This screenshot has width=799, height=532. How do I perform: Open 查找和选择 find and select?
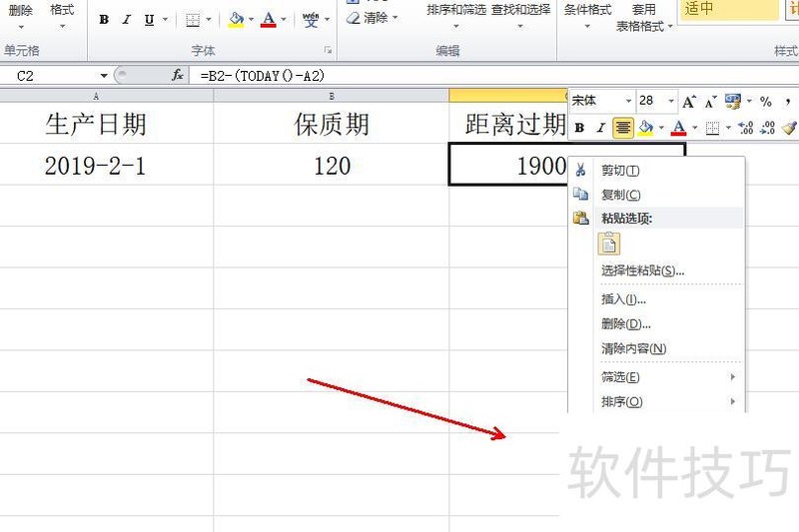(520, 15)
